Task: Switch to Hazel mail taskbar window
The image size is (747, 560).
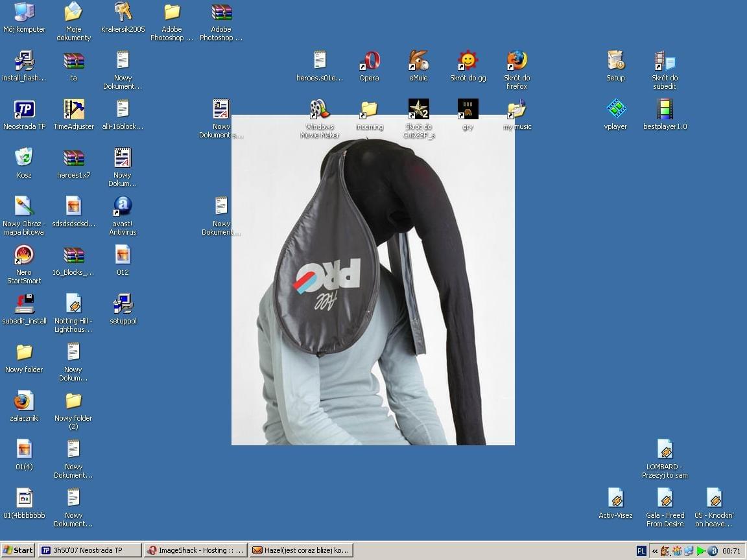Action: [302, 550]
